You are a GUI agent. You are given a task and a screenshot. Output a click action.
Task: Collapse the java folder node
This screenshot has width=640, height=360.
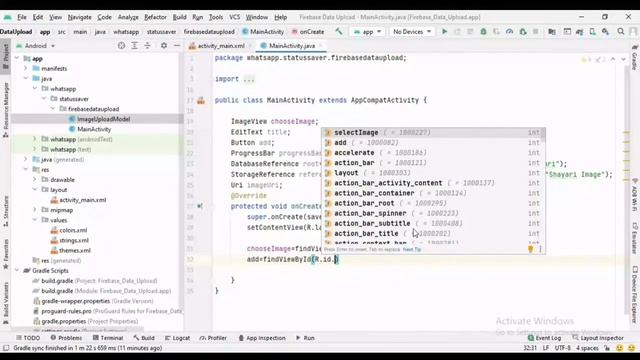pyautogui.click(x=26, y=78)
